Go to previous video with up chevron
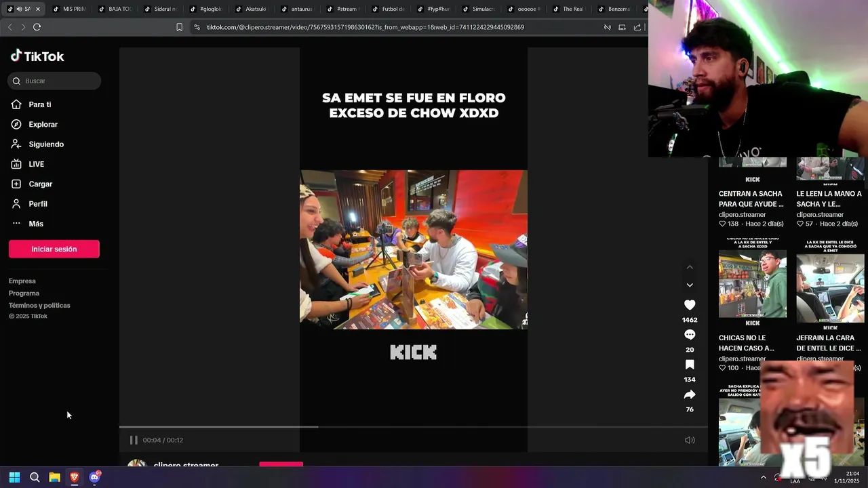 coord(690,267)
